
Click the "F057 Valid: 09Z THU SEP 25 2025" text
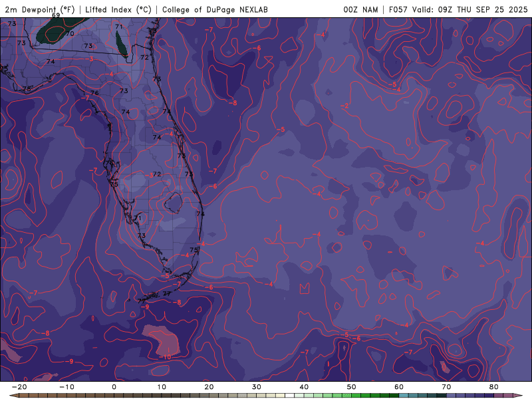(458, 9)
